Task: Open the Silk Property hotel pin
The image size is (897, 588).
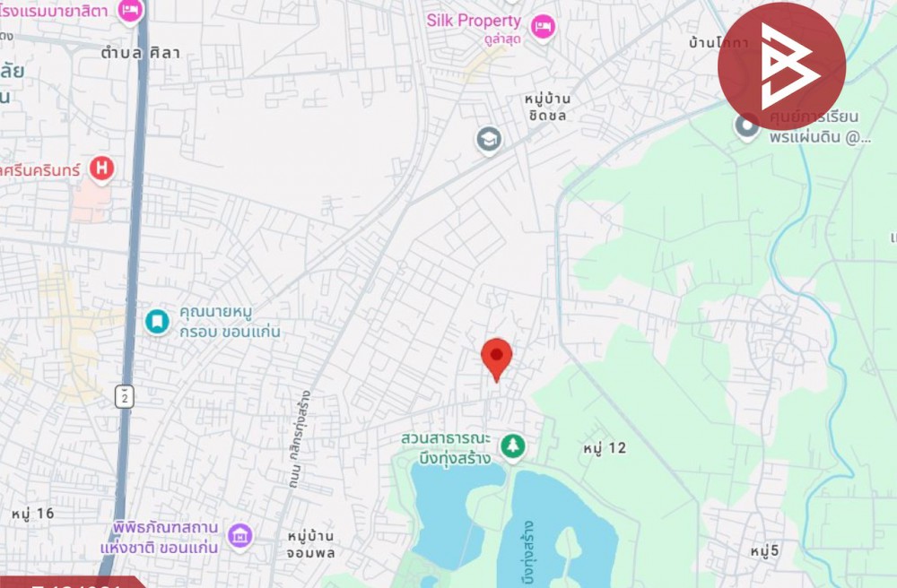Action: (x=543, y=27)
